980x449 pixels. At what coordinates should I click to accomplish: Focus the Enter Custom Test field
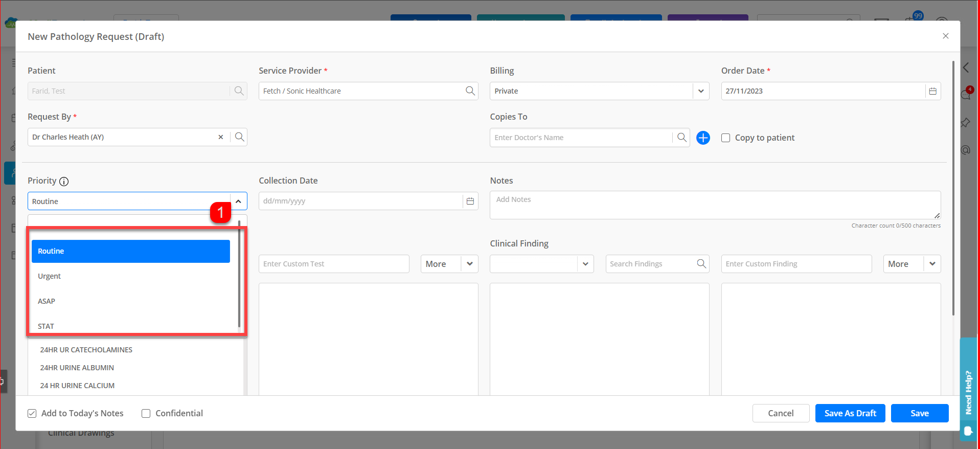(x=334, y=264)
